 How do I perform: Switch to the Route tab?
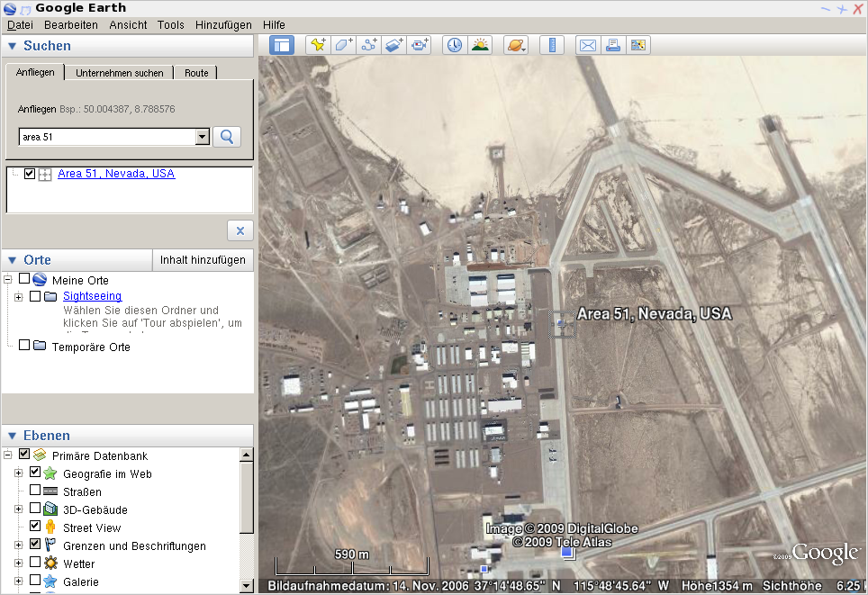tap(196, 73)
